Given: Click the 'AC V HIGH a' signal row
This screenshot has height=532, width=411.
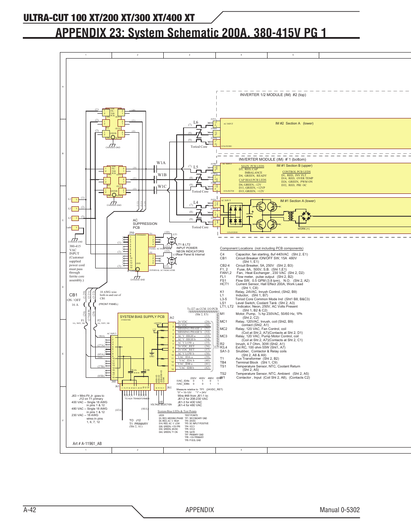Looking at the screenshot, I should point(193,336).
